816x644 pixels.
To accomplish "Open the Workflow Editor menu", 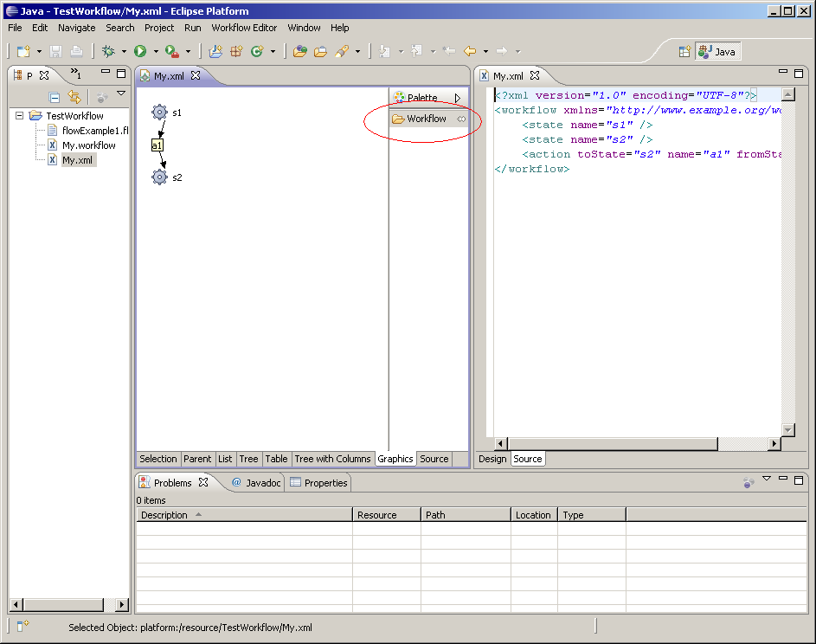I will (244, 28).
